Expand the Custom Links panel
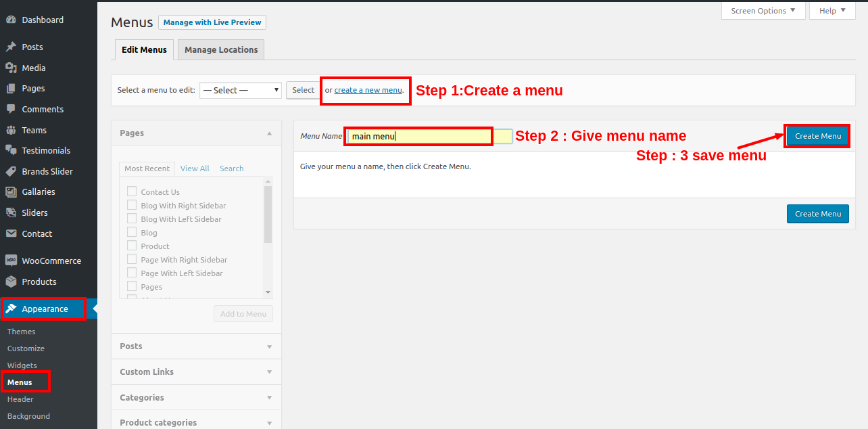Image resolution: width=868 pixels, height=429 pixels. coord(196,372)
